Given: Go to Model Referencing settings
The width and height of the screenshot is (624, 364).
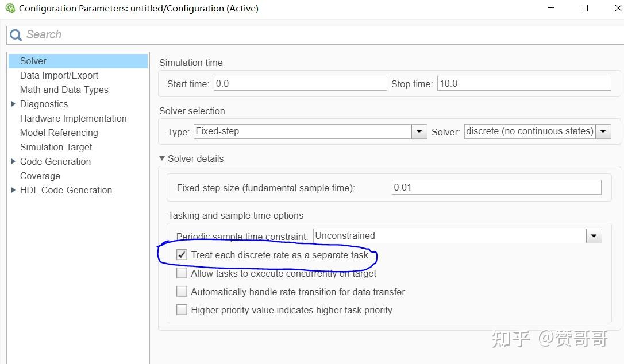Looking at the screenshot, I should point(59,133).
